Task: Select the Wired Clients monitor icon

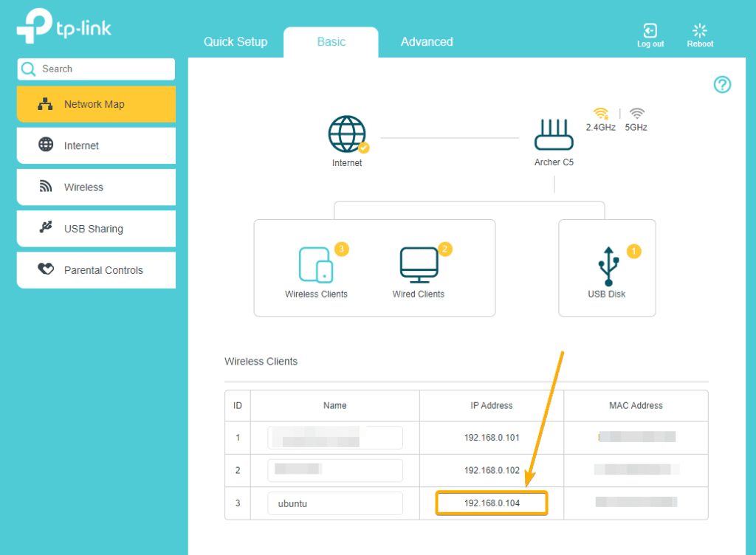Action: pos(419,264)
